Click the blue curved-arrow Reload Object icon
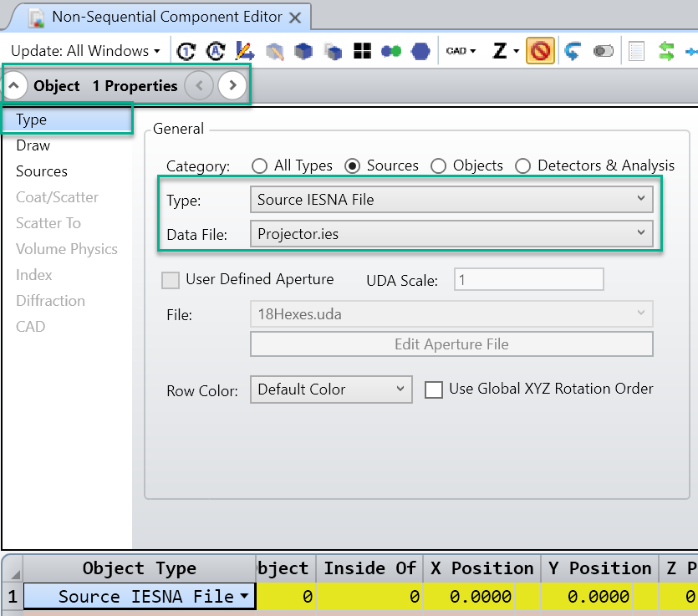Viewport: 698px width, 616px height. click(x=573, y=51)
